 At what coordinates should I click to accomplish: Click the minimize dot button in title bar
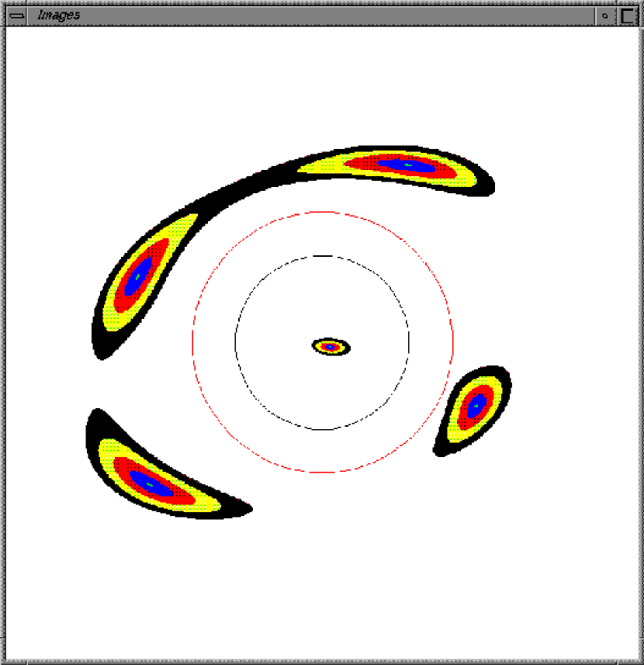tap(605, 15)
